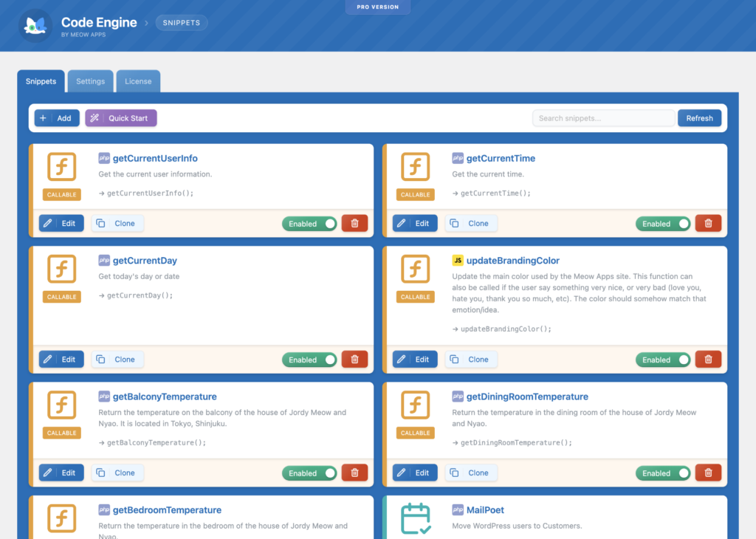Clone the getCurrentDay snippet
The image size is (756, 539).
click(117, 360)
